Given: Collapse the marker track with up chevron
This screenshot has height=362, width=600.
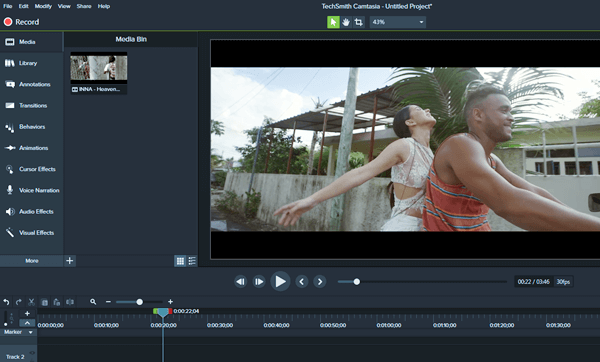Looking at the screenshot, I should click(x=27, y=323).
